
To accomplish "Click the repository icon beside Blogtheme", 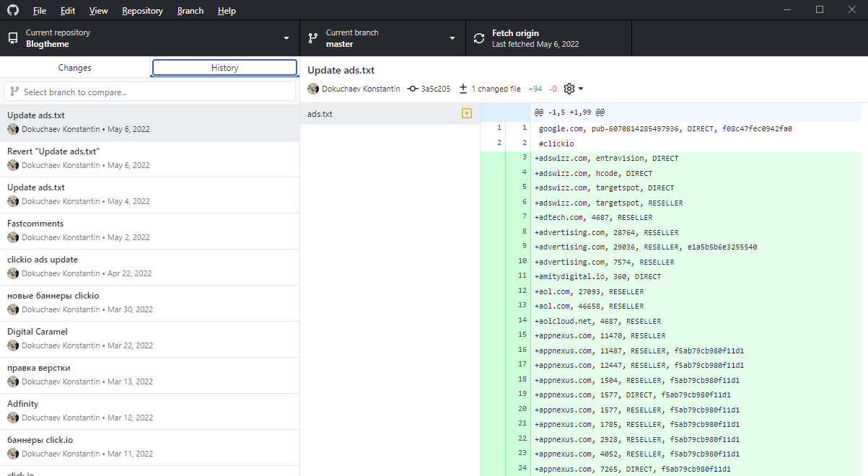I will tap(13, 38).
